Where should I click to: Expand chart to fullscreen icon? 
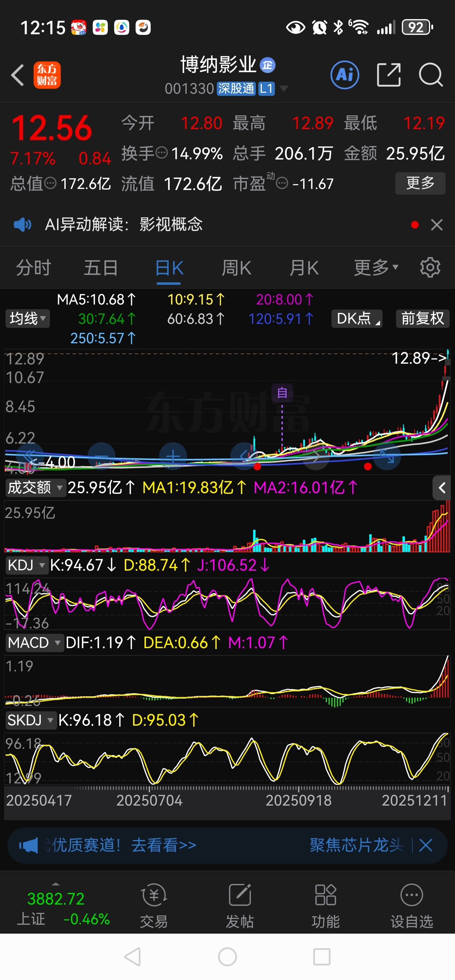[x=387, y=456]
